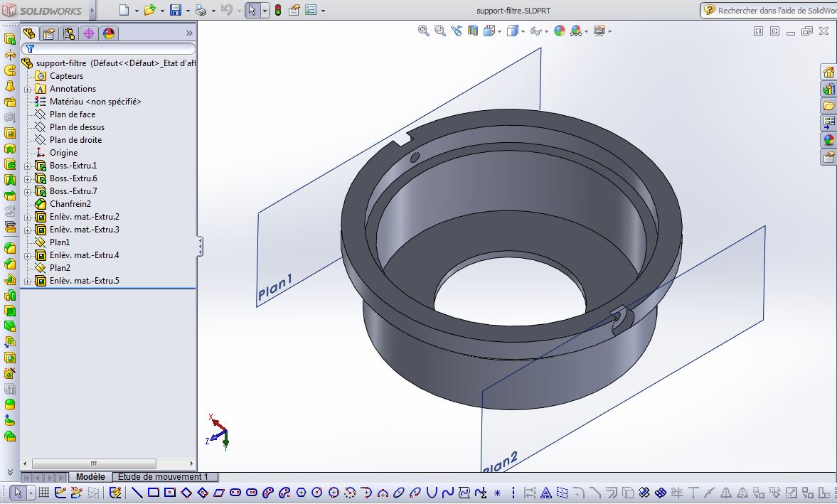Click the Previous View icon
This screenshot has width=837, height=504.
(457, 31)
